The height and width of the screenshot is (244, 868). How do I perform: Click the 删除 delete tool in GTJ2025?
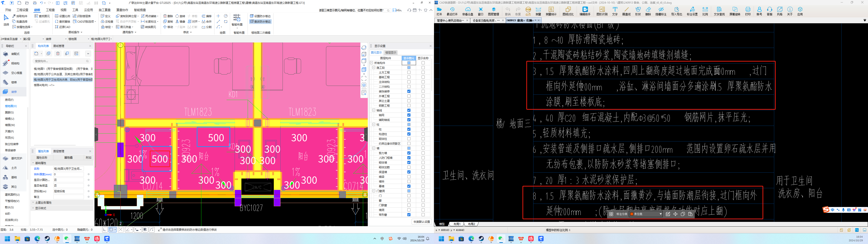(168, 16)
